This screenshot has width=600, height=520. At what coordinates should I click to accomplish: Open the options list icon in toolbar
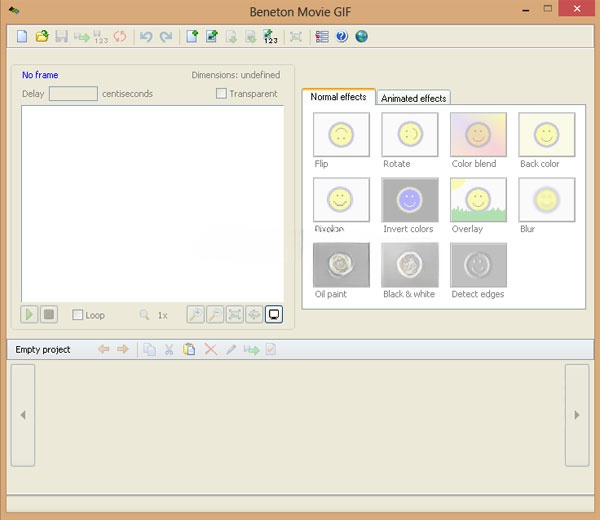point(322,37)
